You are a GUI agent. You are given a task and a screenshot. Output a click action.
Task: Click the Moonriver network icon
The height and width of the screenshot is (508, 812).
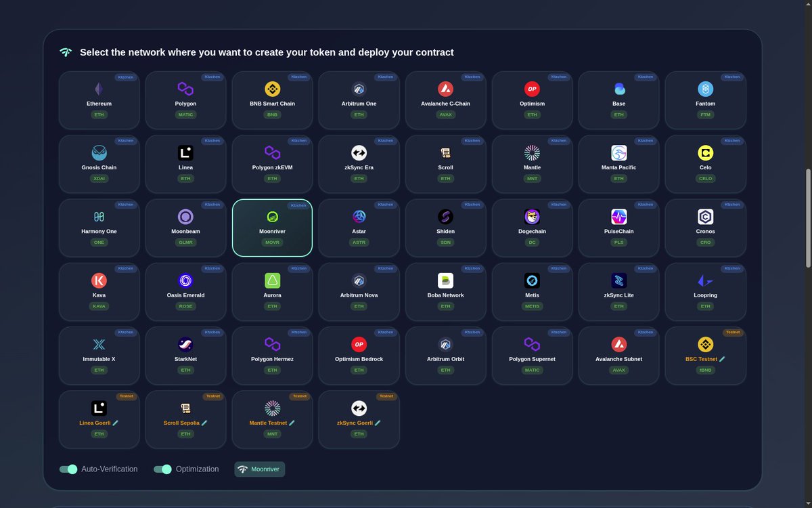click(x=272, y=217)
